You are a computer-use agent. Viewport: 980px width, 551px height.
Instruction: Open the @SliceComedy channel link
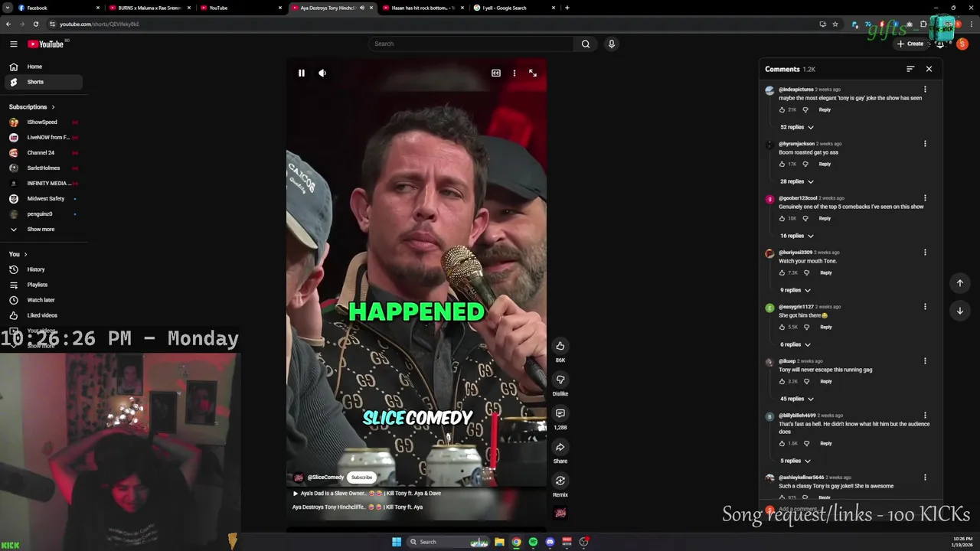[x=325, y=477]
